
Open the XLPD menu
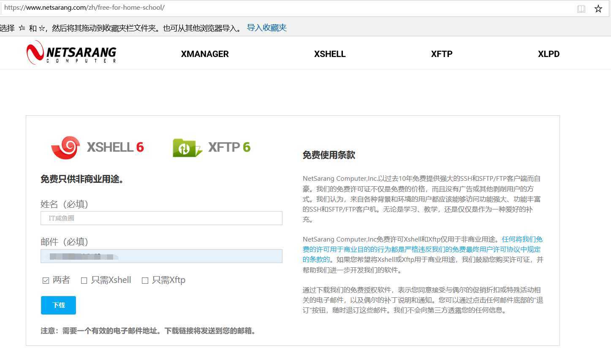click(549, 54)
